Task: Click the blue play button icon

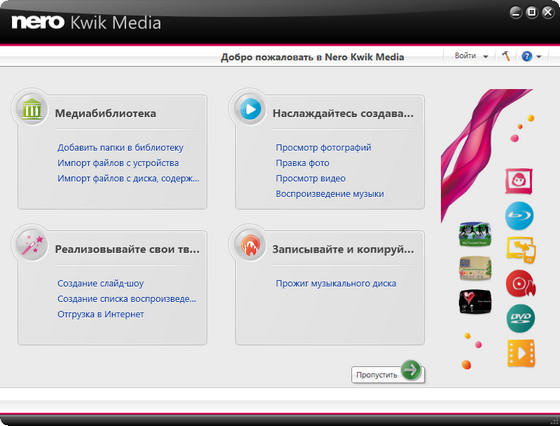Action: [250, 109]
